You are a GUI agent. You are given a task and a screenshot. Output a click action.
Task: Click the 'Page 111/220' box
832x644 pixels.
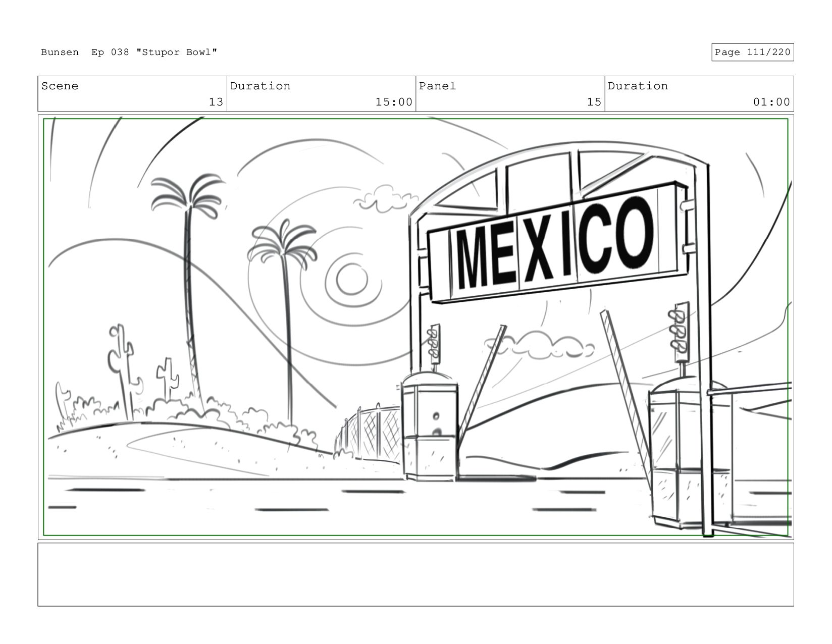click(x=752, y=52)
